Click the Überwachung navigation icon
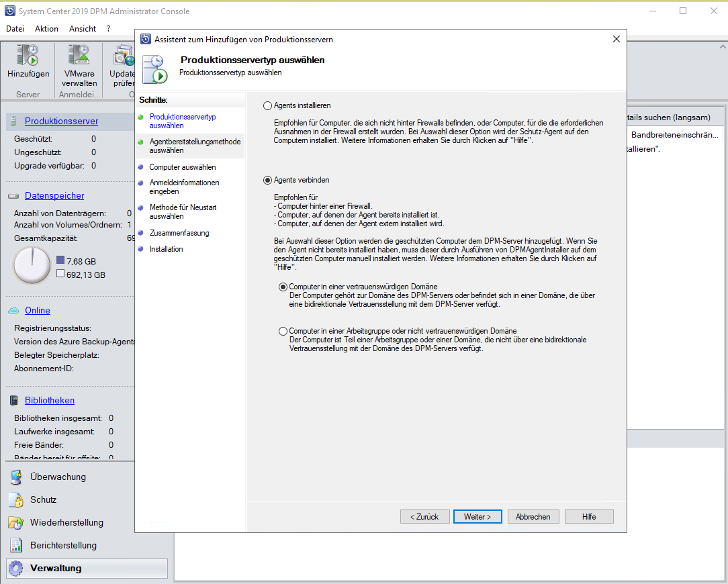 click(16, 477)
